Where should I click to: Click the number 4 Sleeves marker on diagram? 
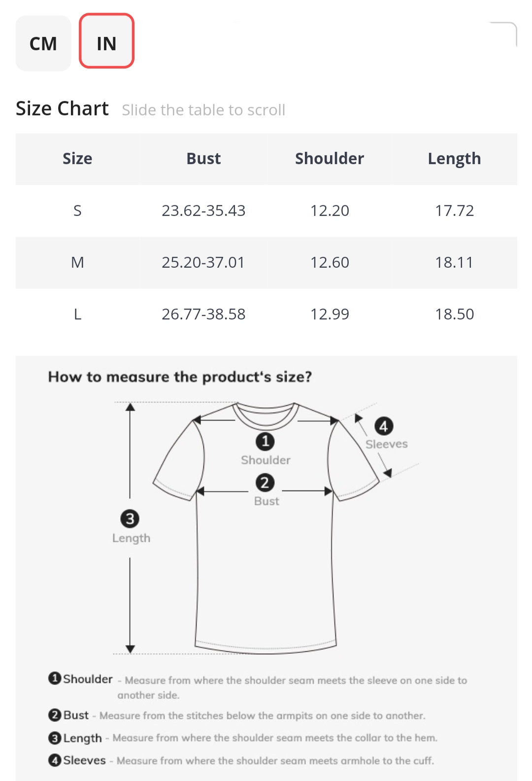[384, 426]
